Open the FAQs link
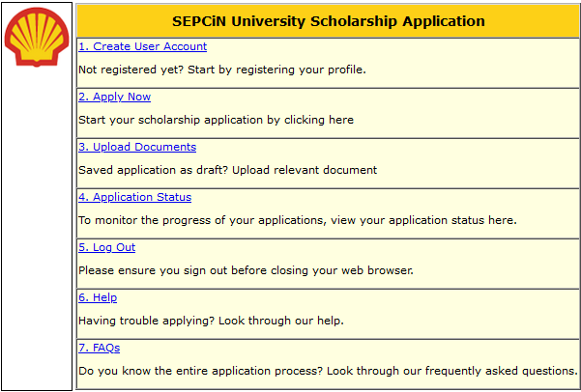This screenshot has width=581, height=392. (x=99, y=348)
